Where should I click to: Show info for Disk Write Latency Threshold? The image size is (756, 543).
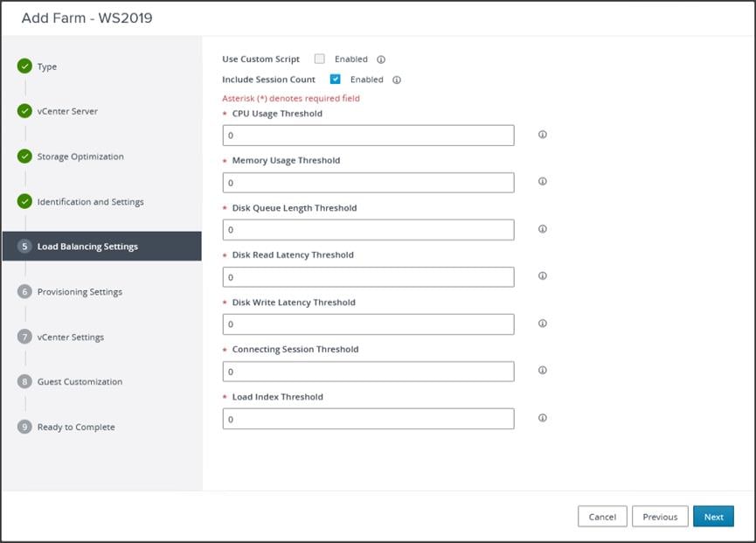543,324
